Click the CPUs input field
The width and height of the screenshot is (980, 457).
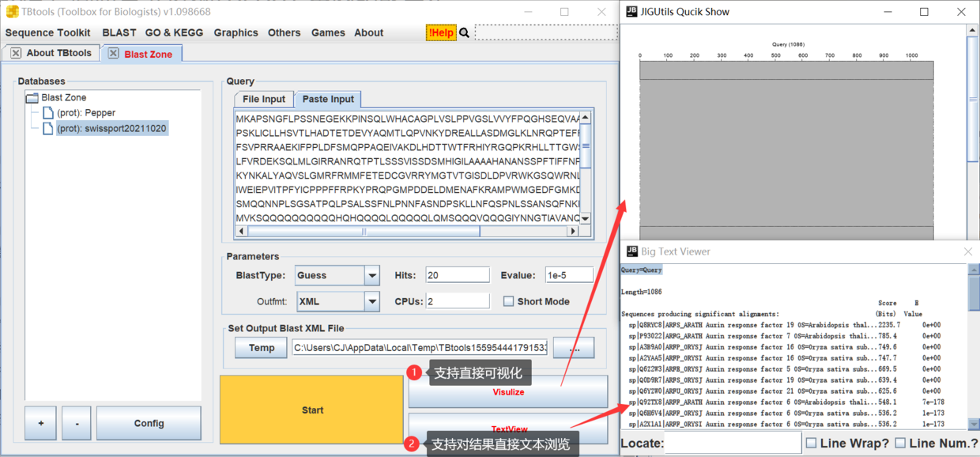click(457, 301)
